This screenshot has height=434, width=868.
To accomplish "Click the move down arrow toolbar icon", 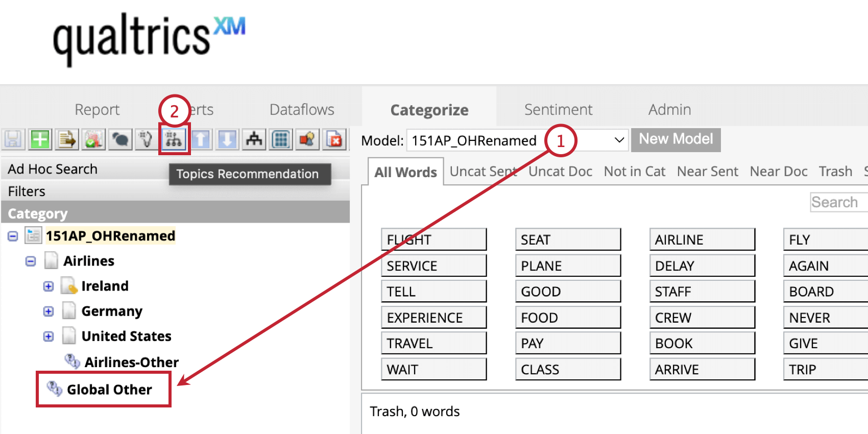I will click(227, 139).
